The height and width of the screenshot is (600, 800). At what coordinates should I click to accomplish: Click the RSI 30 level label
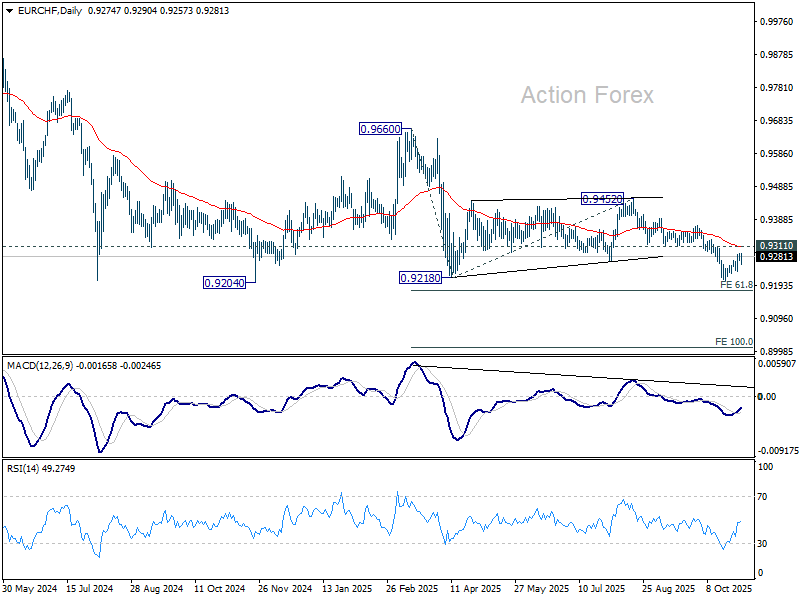[762, 544]
